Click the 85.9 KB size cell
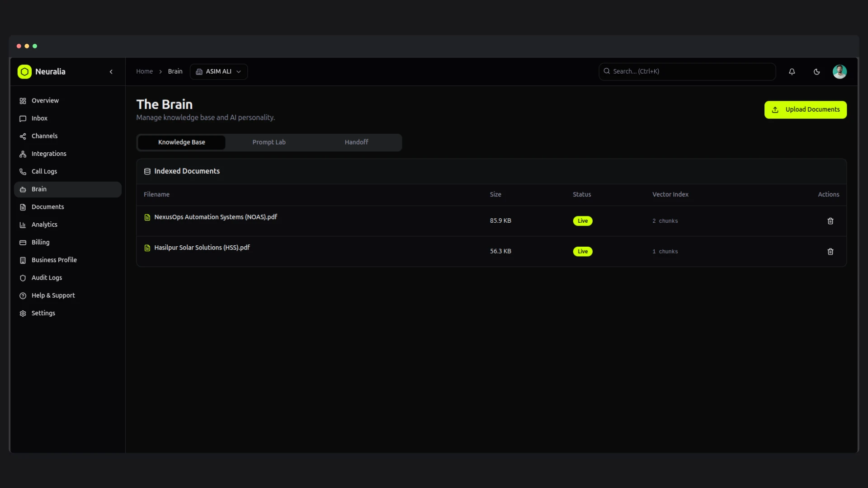Image resolution: width=868 pixels, height=488 pixels. pyautogui.click(x=500, y=221)
